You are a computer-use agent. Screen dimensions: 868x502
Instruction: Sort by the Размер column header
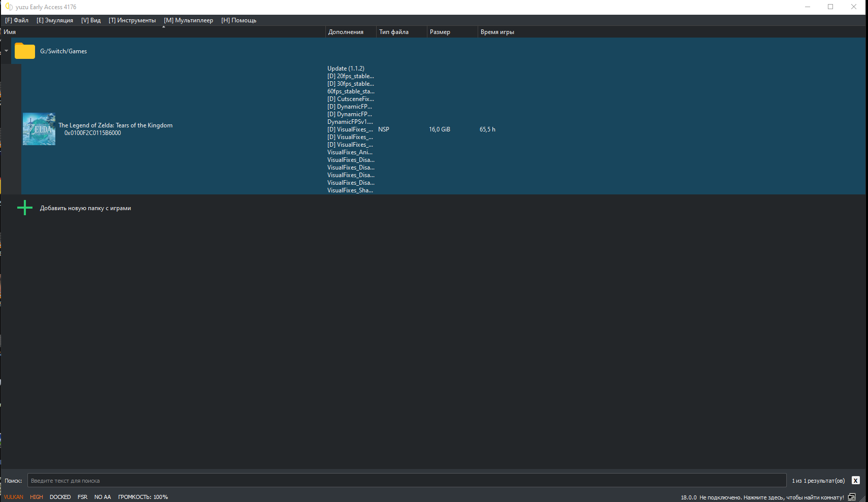pos(452,32)
